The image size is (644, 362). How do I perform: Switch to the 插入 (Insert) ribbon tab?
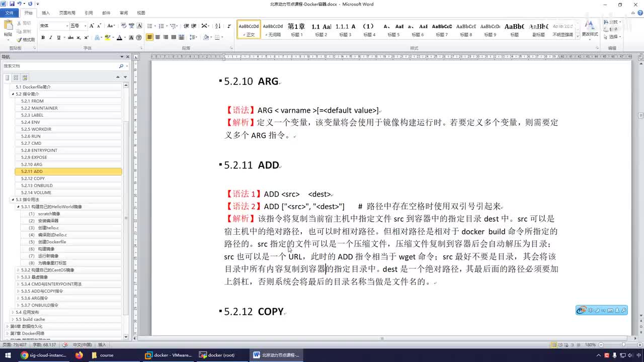point(46,13)
